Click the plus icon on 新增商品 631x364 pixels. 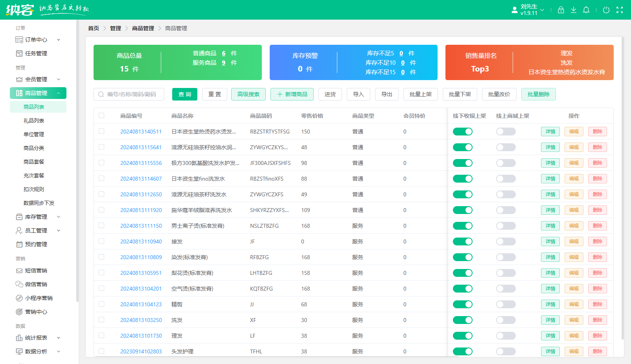tap(280, 94)
